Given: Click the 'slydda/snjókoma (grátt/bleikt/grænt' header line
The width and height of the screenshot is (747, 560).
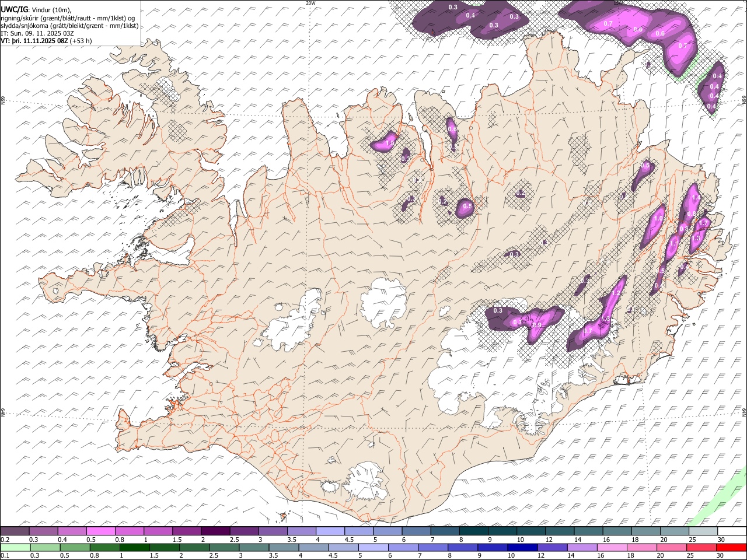Looking at the screenshot, I should pyautogui.click(x=69, y=26).
